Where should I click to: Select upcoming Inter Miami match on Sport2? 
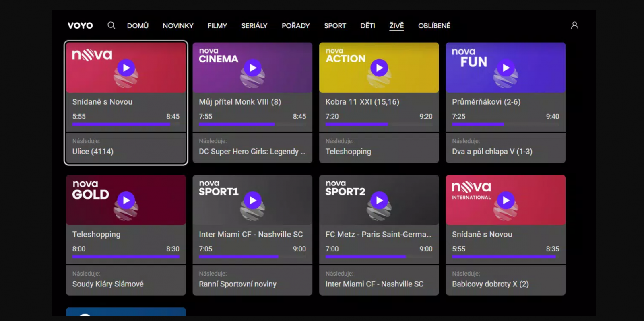(374, 284)
